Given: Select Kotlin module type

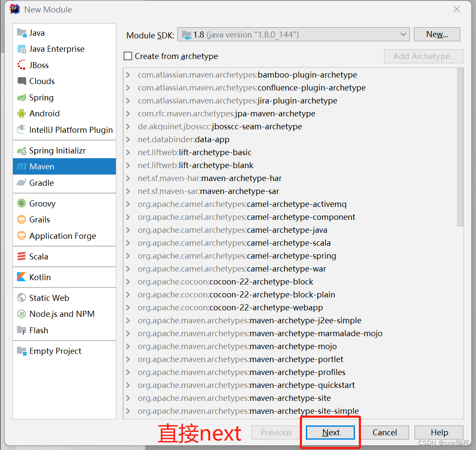Looking at the screenshot, I should coord(64,277).
